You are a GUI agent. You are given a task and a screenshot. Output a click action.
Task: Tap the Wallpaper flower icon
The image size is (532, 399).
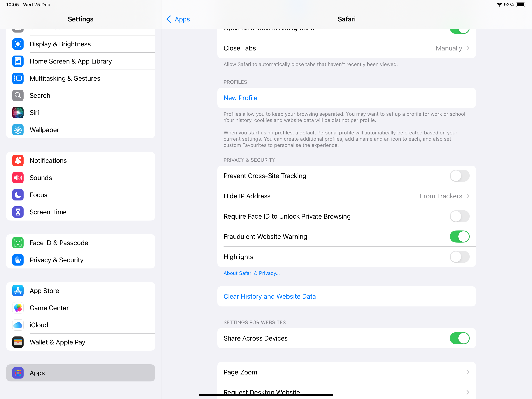coord(18,130)
